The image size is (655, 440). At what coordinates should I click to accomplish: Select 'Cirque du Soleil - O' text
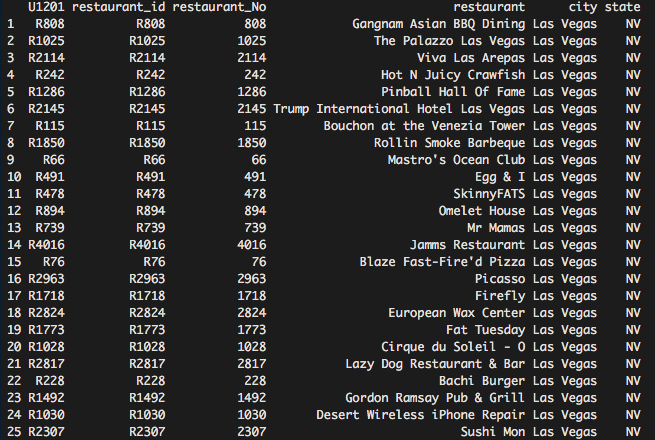click(x=453, y=347)
